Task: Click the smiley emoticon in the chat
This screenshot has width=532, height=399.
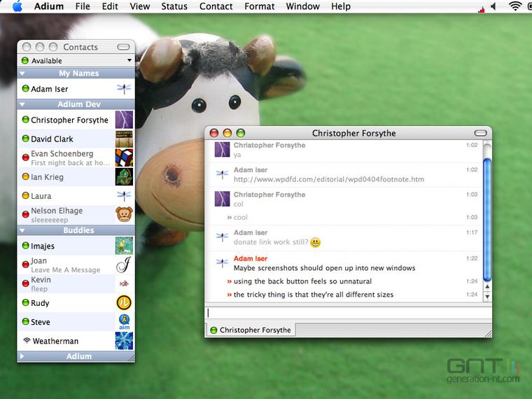Action: (315, 242)
